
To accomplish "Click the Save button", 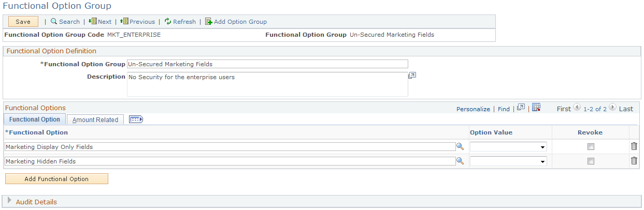I will [23, 22].
